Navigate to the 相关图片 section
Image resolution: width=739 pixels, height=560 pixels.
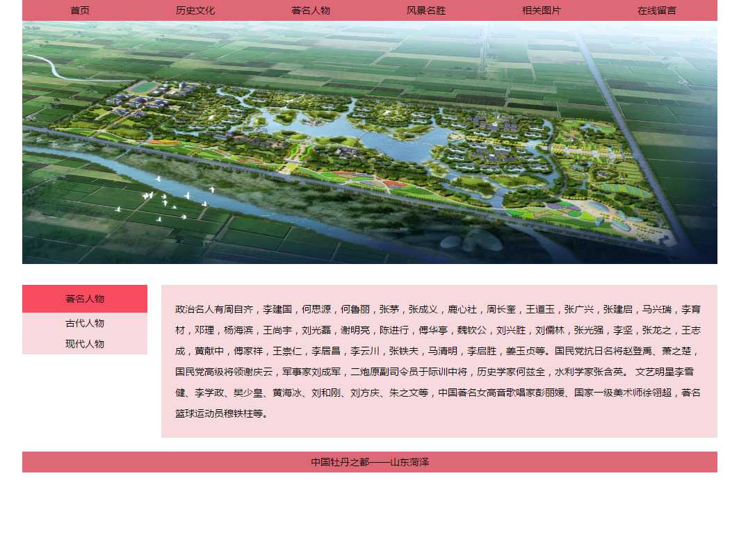tap(542, 10)
